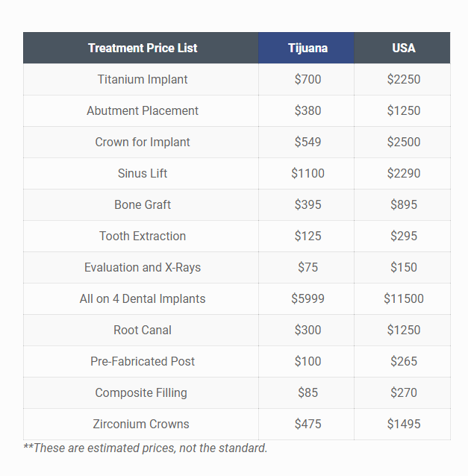Click the Zirconium Crowns row label
This screenshot has width=468, height=476.
[141, 424]
